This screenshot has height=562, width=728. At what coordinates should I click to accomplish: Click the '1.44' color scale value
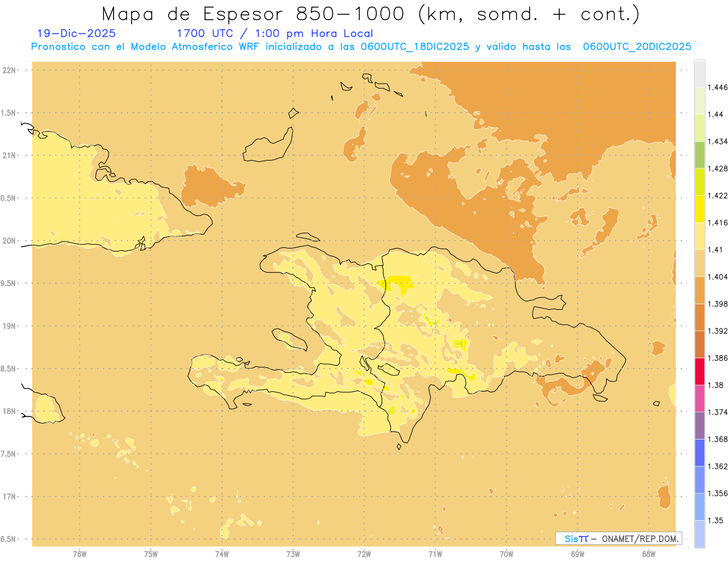click(x=716, y=114)
